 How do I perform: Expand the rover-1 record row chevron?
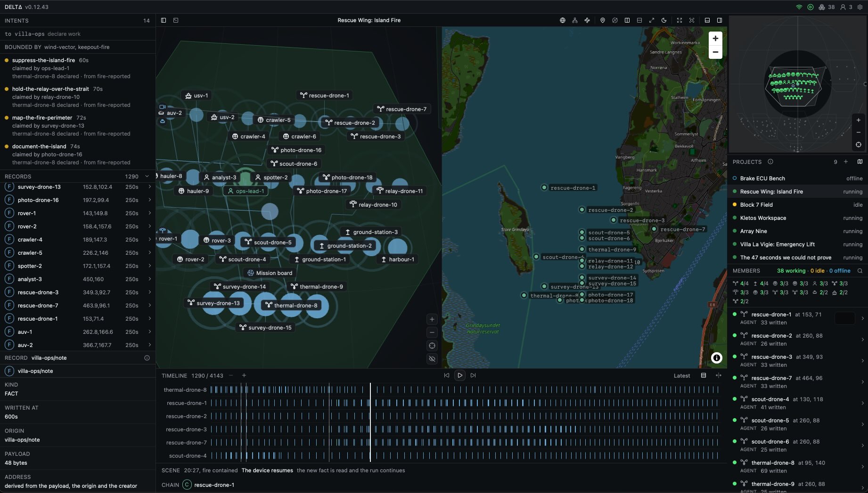tap(150, 213)
